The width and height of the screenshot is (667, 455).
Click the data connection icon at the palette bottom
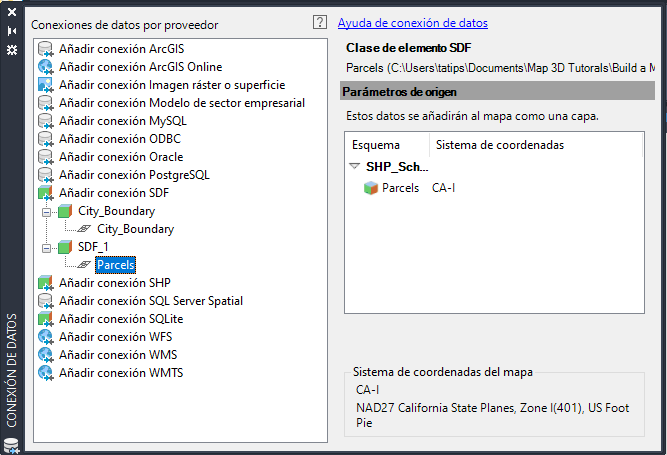pos(11,445)
